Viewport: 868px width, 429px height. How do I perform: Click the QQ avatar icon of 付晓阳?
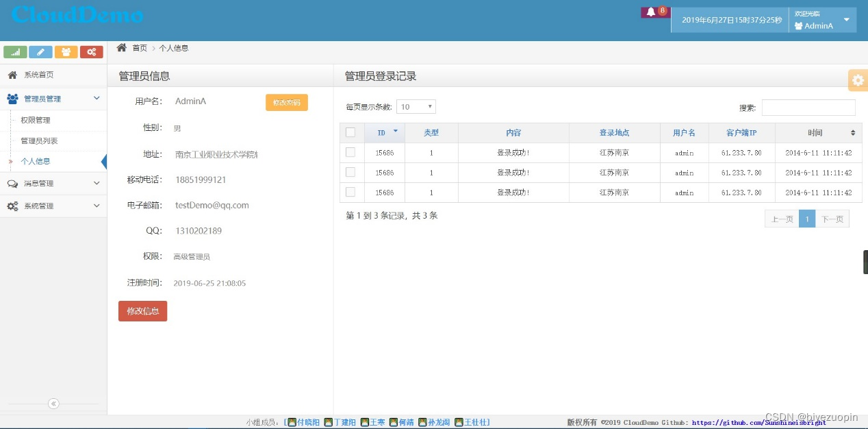[292, 422]
